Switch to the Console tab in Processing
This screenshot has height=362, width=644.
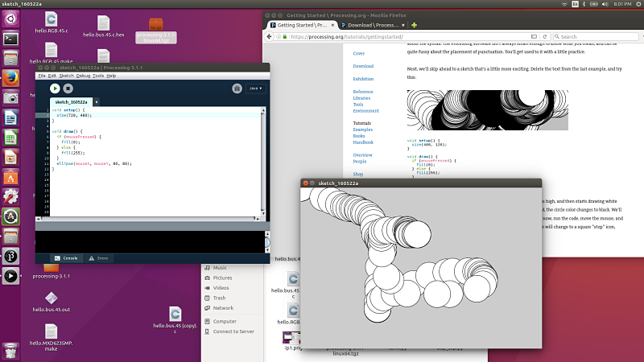[x=66, y=258]
